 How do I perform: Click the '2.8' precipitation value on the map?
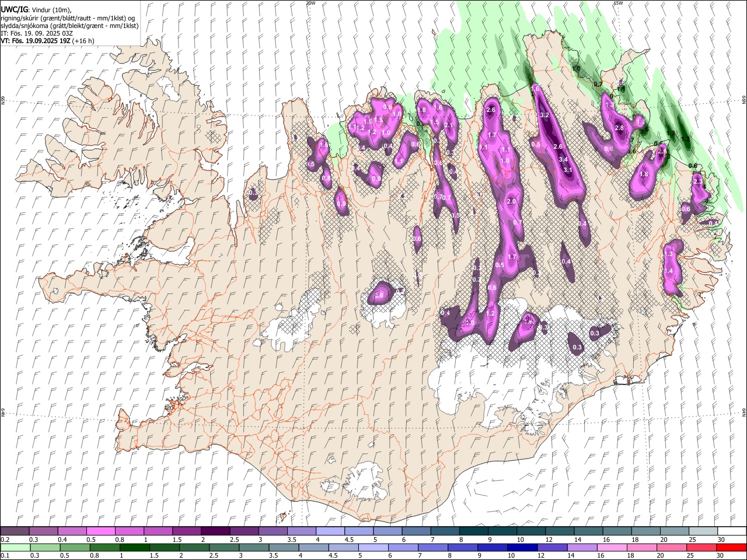619,128
